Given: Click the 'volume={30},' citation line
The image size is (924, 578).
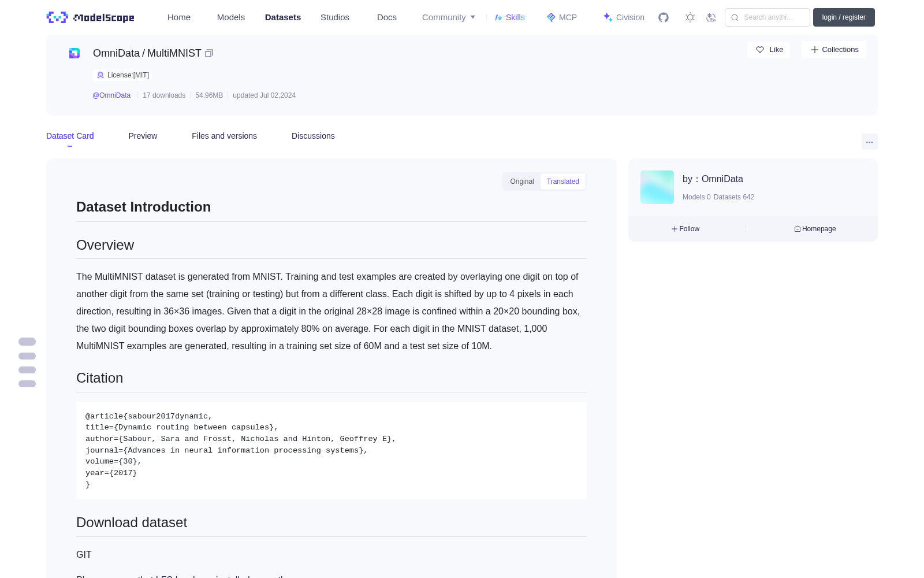Looking at the screenshot, I should coord(114,461).
